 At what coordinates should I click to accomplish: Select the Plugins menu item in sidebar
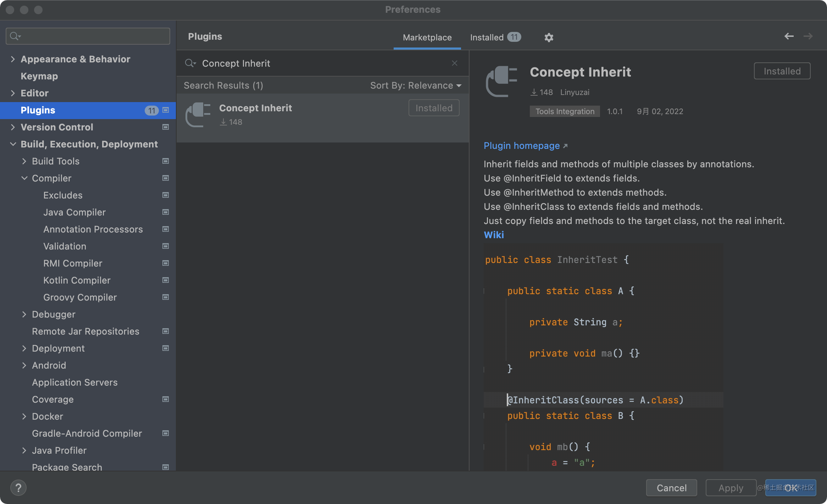click(x=38, y=110)
